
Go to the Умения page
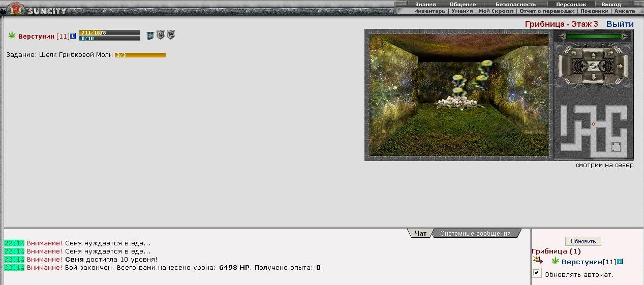[x=462, y=11]
